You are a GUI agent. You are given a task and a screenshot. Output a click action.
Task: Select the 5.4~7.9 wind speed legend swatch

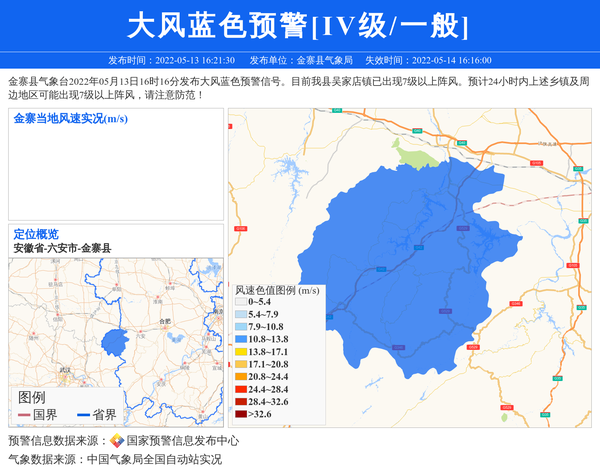pos(240,314)
